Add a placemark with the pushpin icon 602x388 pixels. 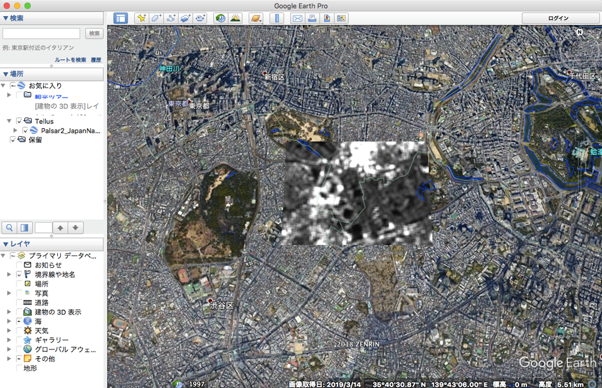pos(142,18)
